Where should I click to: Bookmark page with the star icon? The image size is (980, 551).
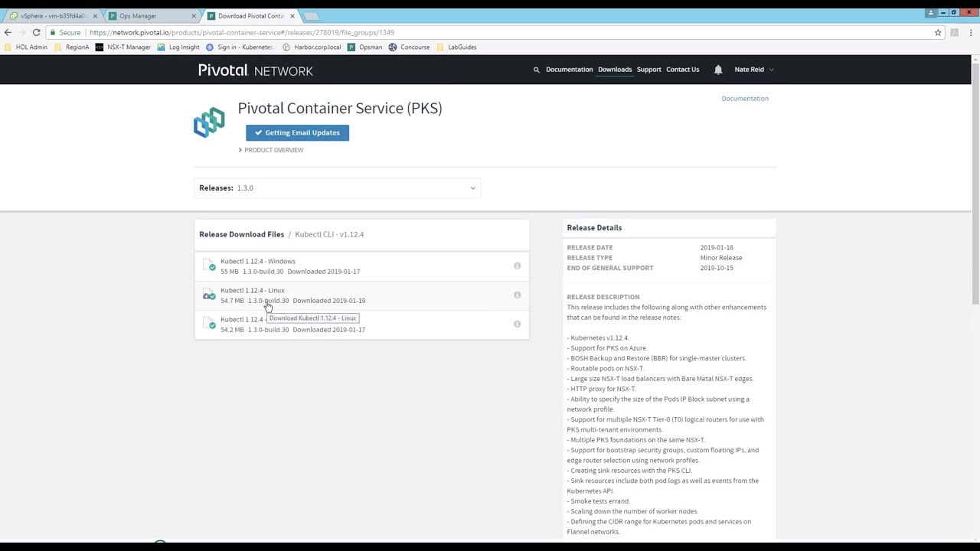point(938,33)
